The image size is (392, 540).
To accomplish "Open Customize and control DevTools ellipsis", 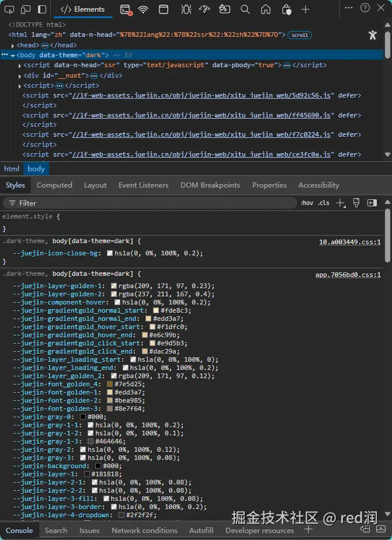I will [349, 8].
